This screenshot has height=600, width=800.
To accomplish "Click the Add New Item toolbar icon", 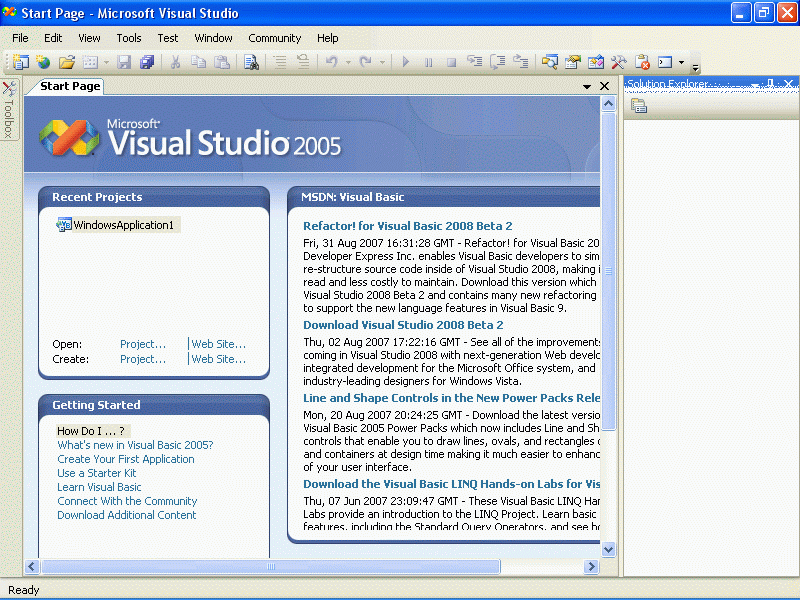I will pyautogui.click(x=90, y=62).
